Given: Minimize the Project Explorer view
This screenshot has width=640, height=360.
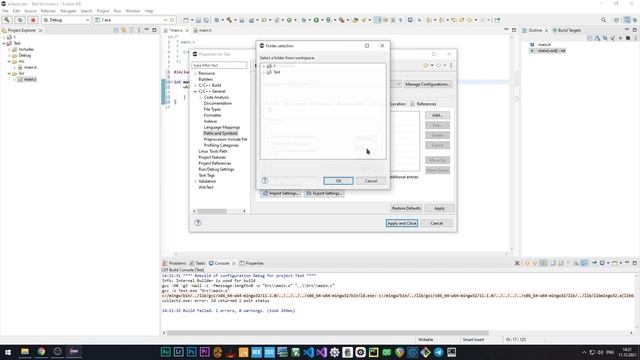Looking at the screenshot, I should pos(147,30).
